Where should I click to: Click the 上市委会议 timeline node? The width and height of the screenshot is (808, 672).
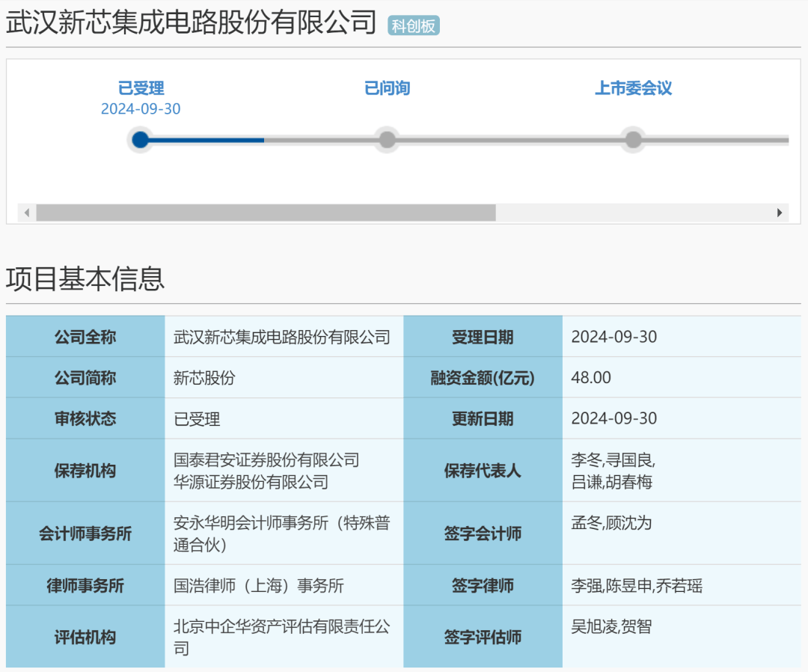634,140
